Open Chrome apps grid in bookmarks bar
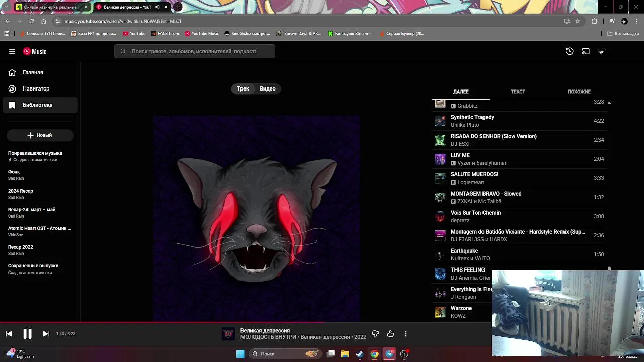The image size is (644, 362). coord(7,34)
